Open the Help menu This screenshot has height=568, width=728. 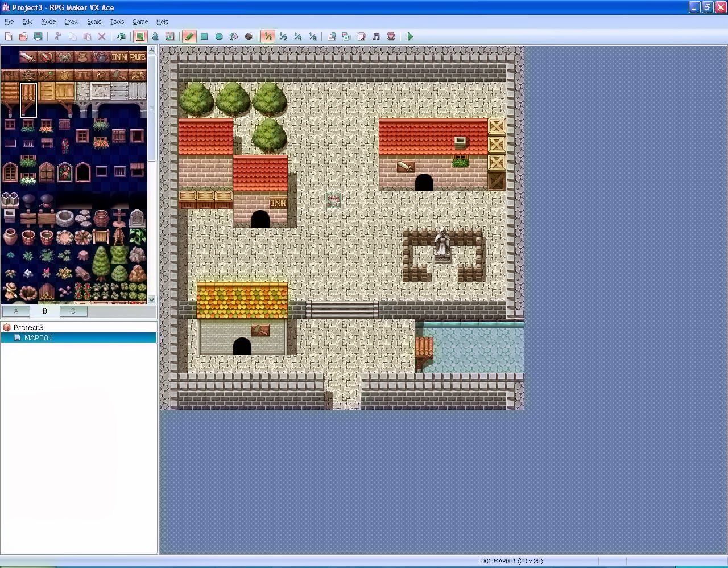[162, 22]
